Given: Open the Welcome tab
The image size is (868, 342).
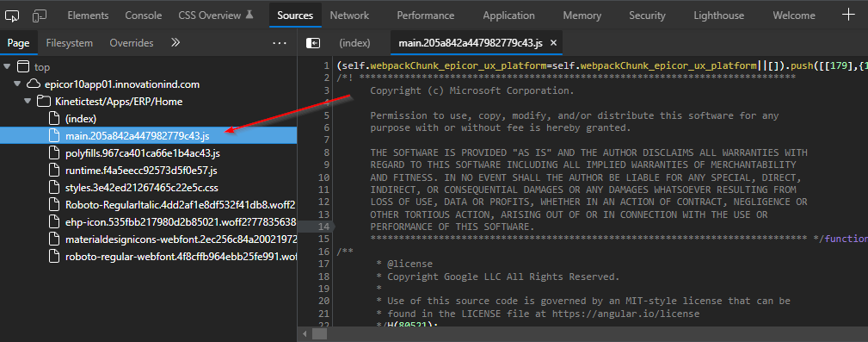Looking at the screenshot, I should 794,16.
